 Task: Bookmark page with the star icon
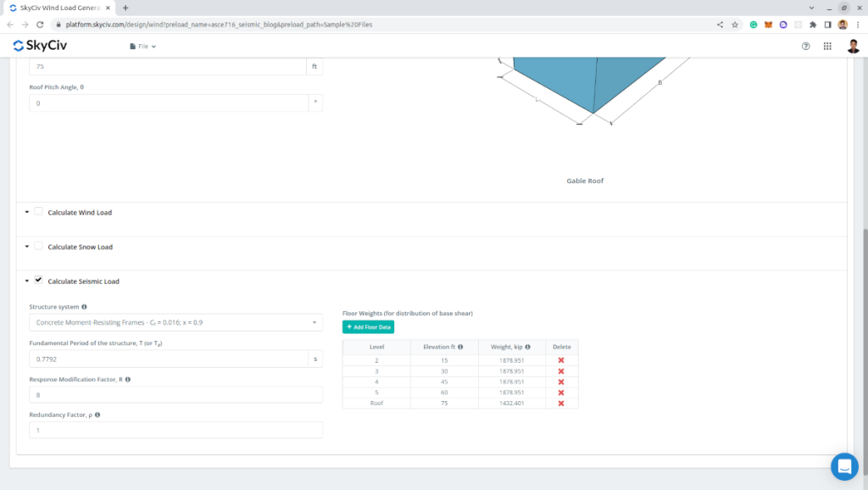click(x=733, y=25)
